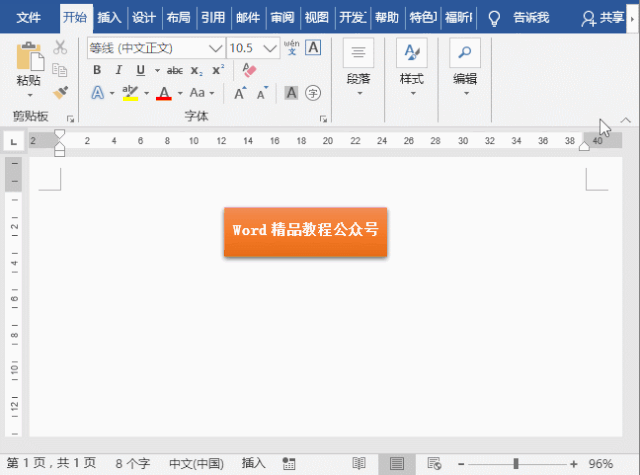
Task: Click the Format Painter brush icon
Action: pos(60,93)
